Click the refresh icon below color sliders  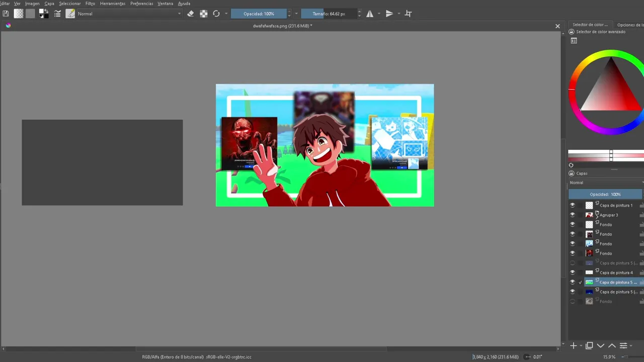pos(571,165)
